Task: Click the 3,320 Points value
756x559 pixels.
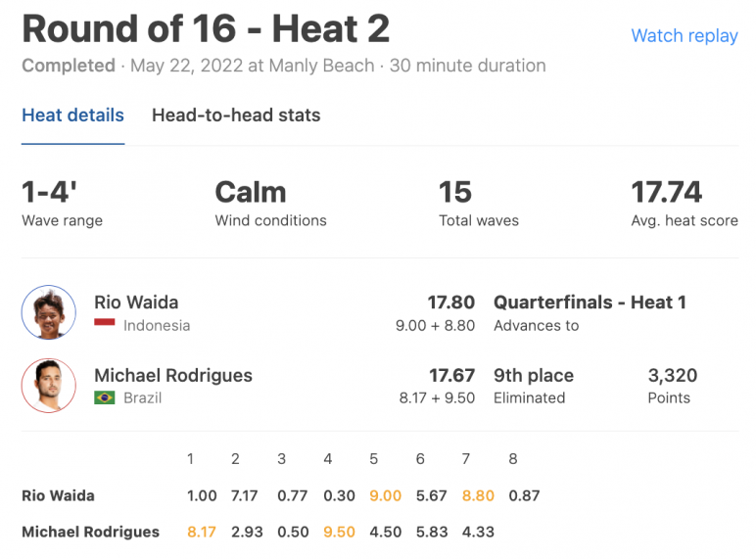Action: coord(673,375)
